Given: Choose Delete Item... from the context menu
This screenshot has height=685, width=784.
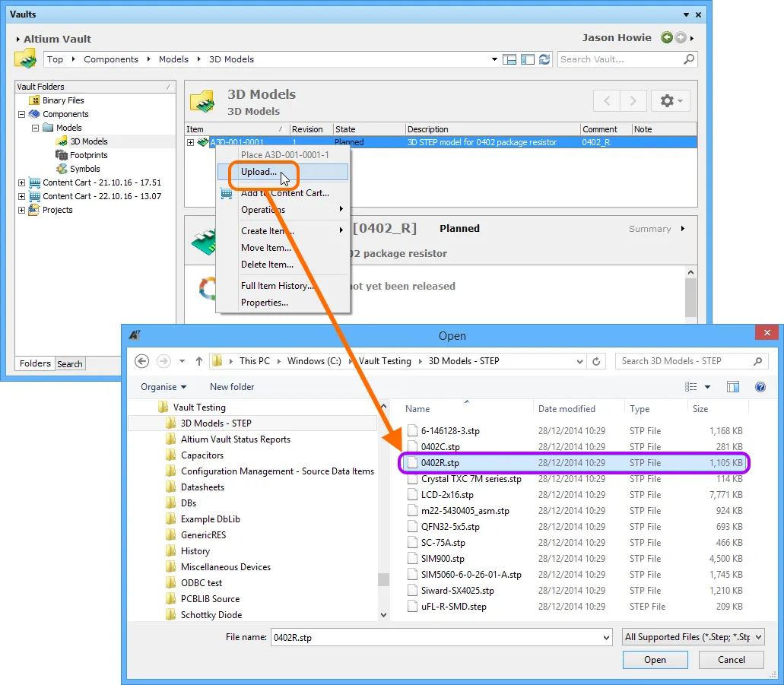Looking at the screenshot, I should [283, 265].
